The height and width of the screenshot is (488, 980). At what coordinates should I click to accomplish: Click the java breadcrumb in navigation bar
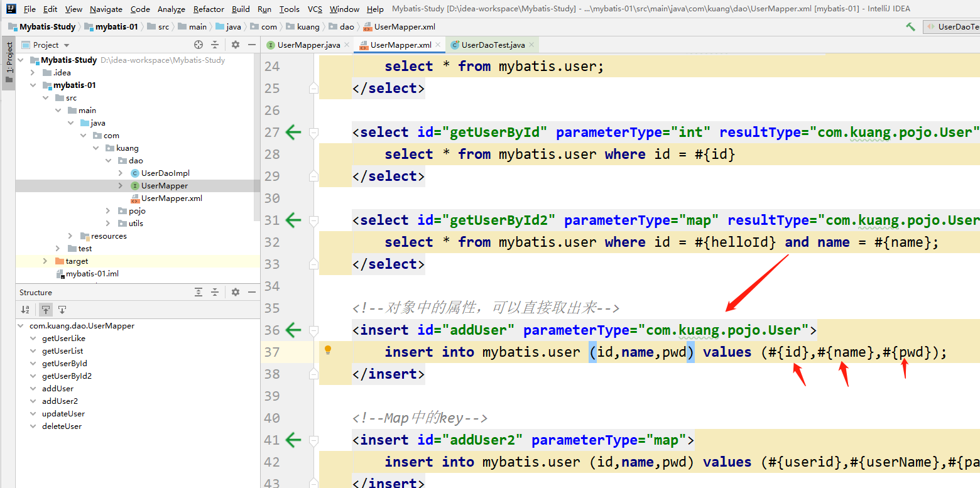coord(229,26)
